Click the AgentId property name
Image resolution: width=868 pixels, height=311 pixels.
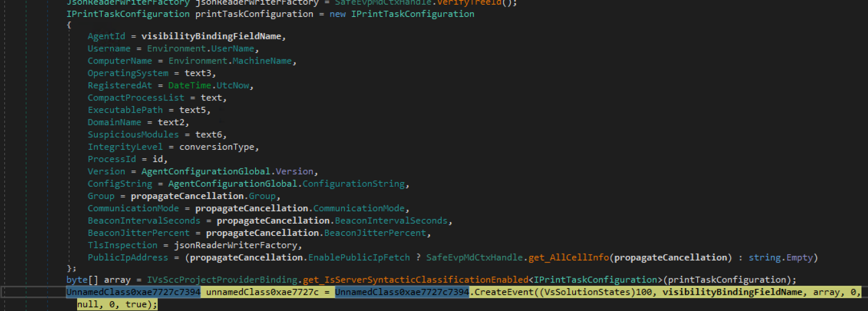pyautogui.click(x=106, y=36)
